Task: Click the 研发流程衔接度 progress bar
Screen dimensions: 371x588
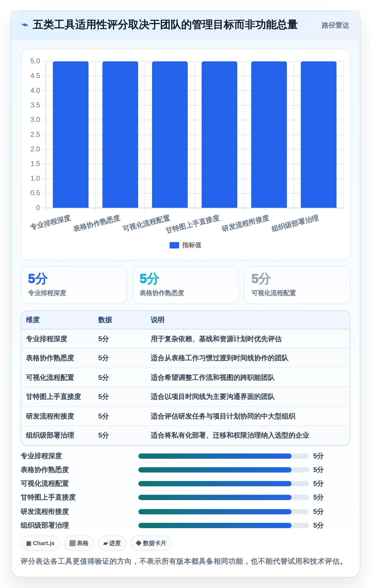Action: pos(223,512)
